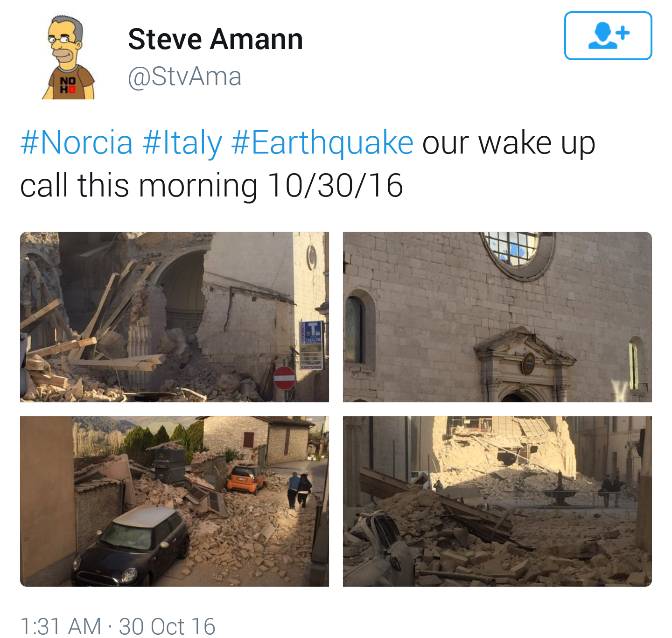Click the fountain in the bottom-right photo

click(561, 491)
